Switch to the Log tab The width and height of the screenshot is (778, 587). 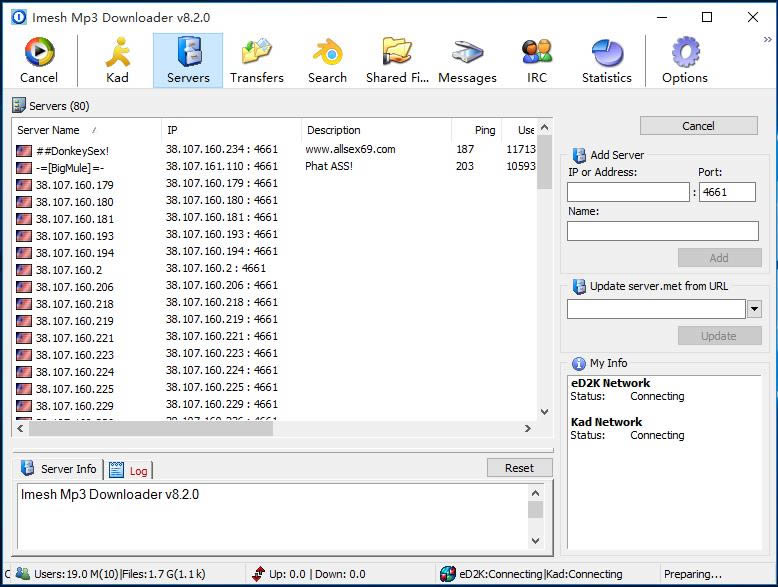tap(129, 470)
